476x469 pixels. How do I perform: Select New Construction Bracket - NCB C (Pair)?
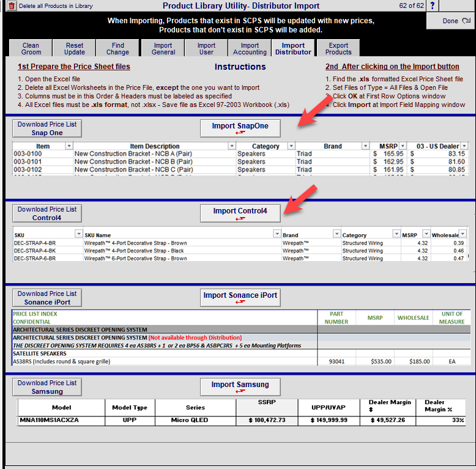click(134, 169)
